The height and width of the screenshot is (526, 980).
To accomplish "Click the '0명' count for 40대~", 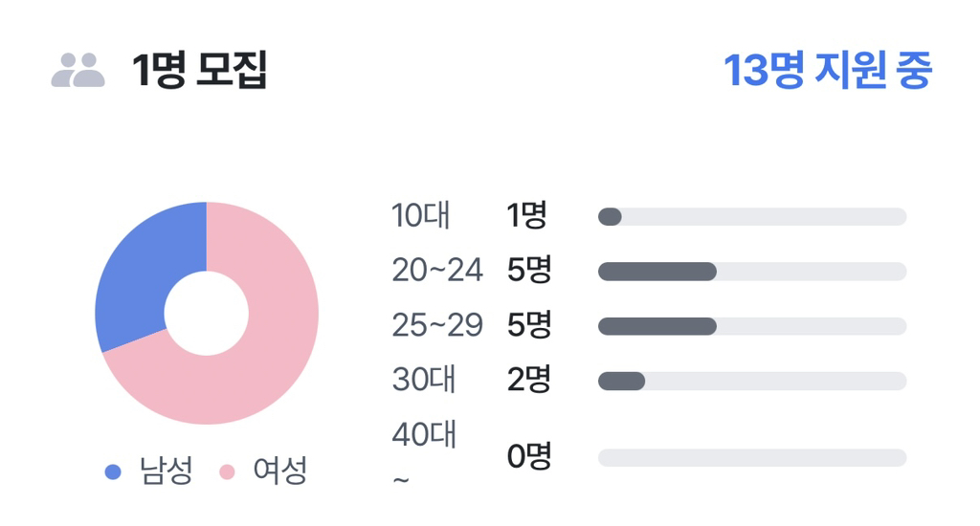I will pyautogui.click(x=529, y=456).
